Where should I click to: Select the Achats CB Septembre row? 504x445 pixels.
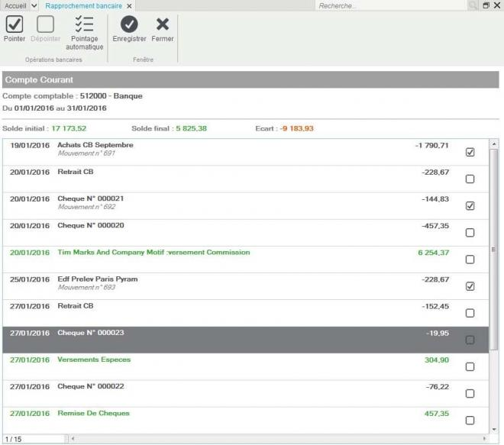246,152
